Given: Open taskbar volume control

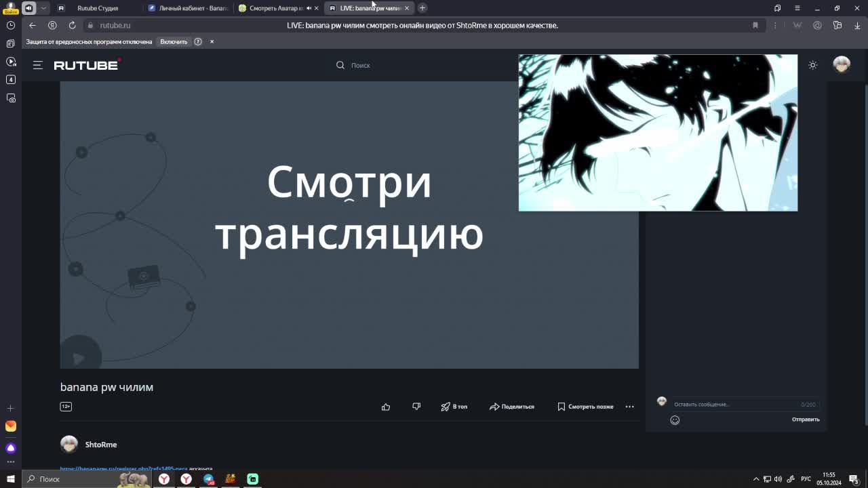Looking at the screenshot, I should (x=778, y=479).
